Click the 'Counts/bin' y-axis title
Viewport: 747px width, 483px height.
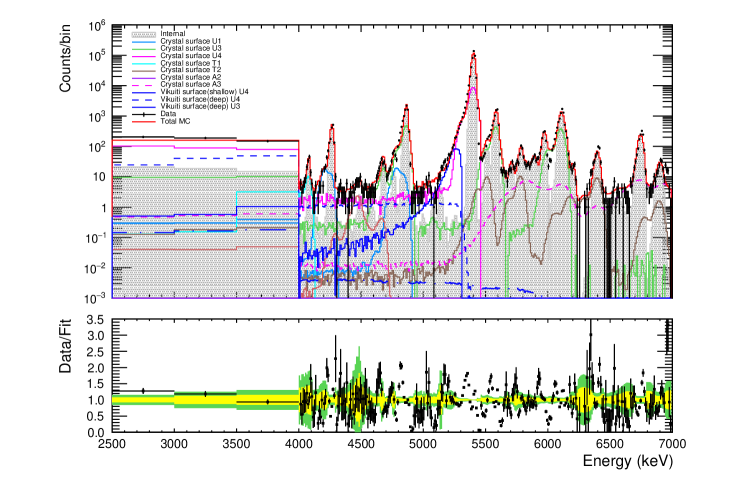pos(65,58)
